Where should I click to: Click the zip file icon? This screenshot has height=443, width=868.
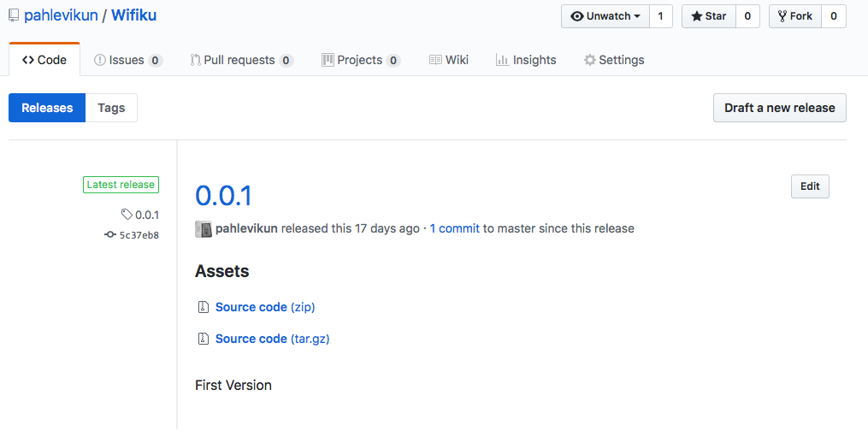(x=204, y=307)
